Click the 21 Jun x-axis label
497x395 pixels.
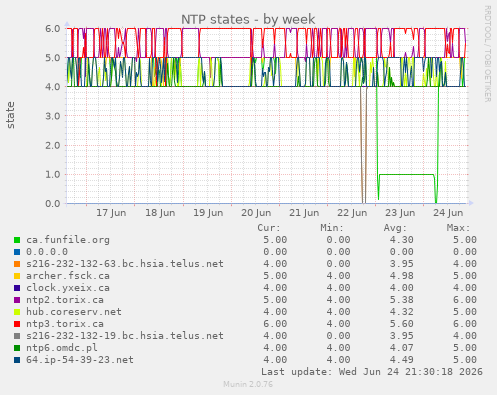[x=304, y=213]
